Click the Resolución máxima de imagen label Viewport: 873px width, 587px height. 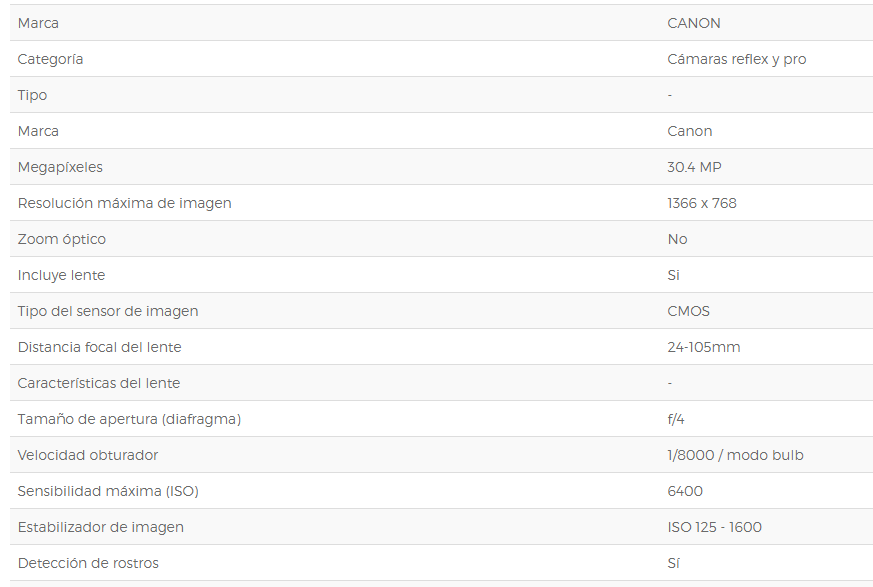coord(125,203)
